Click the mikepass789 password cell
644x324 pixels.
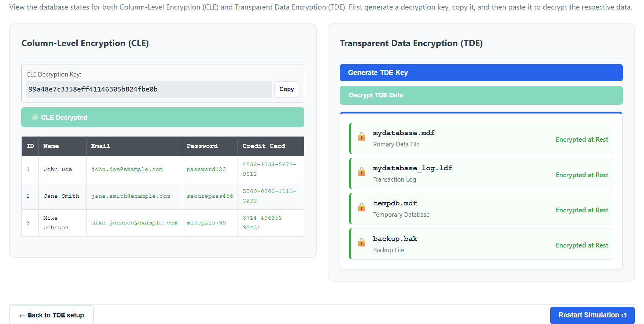pos(206,223)
